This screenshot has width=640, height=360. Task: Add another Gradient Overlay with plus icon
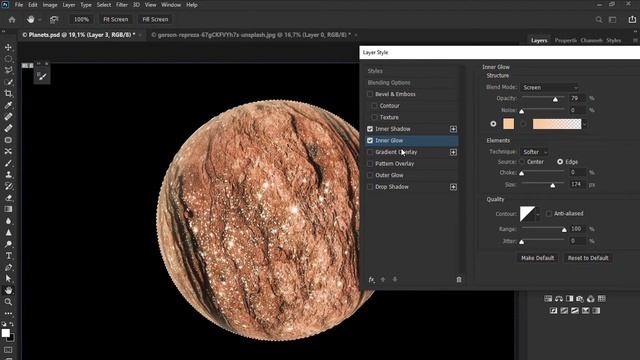pyautogui.click(x=453, y=152)
